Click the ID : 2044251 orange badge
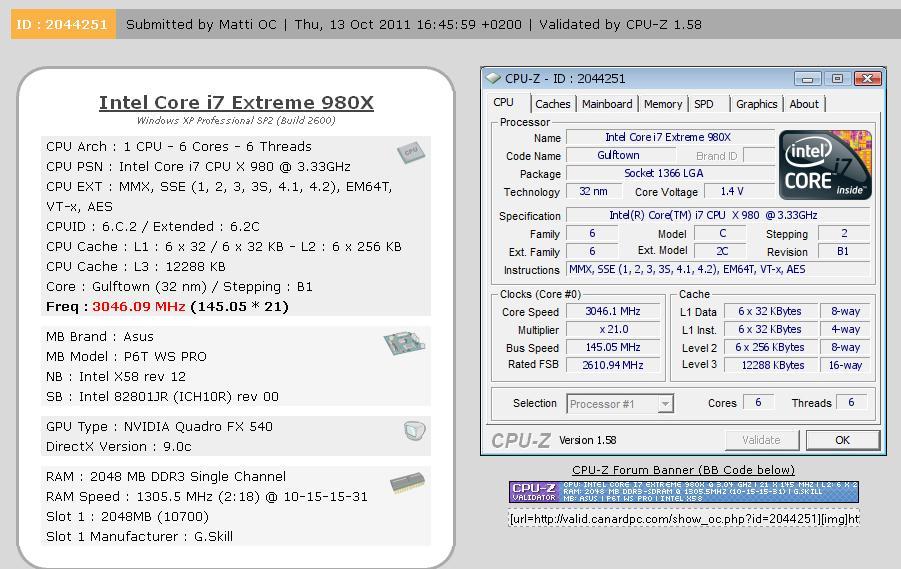This screenshot has width=901, height=569. tap(63, 24)
